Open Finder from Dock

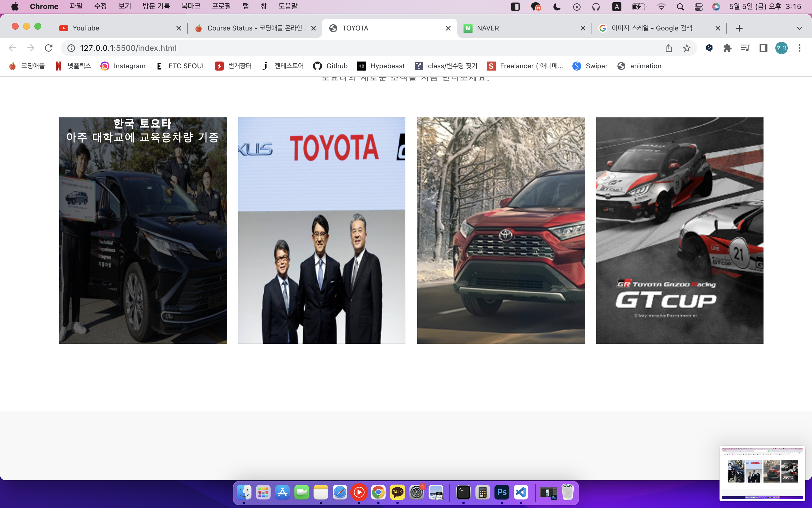click(x=244, y=492)
